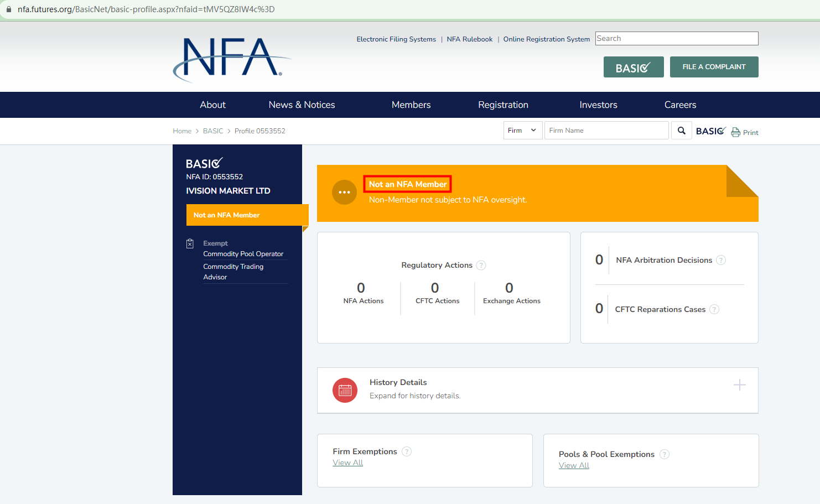The image size is (820, 504).
Task: Click Pools & Pool Exemptions help icon
Action: click(665, 454)
